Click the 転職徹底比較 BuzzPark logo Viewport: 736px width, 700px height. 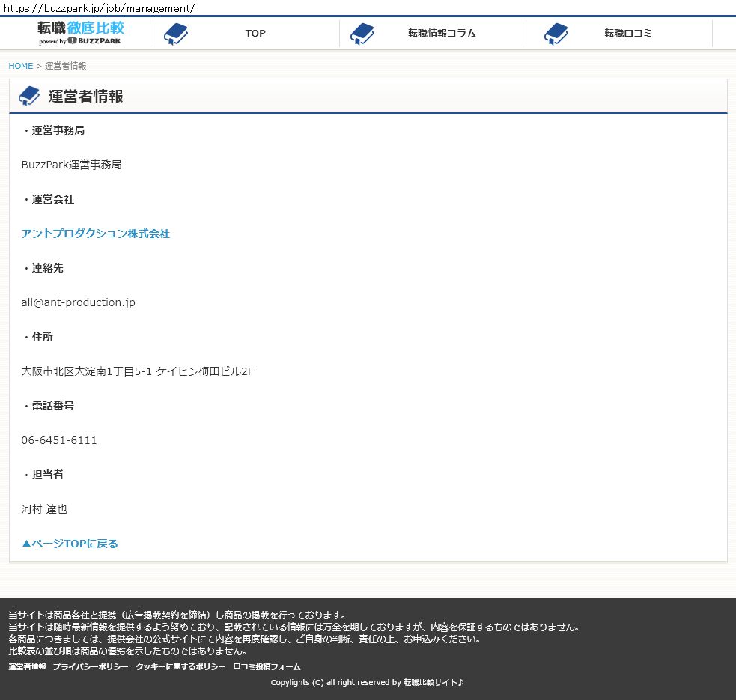[x=81, y=33]
